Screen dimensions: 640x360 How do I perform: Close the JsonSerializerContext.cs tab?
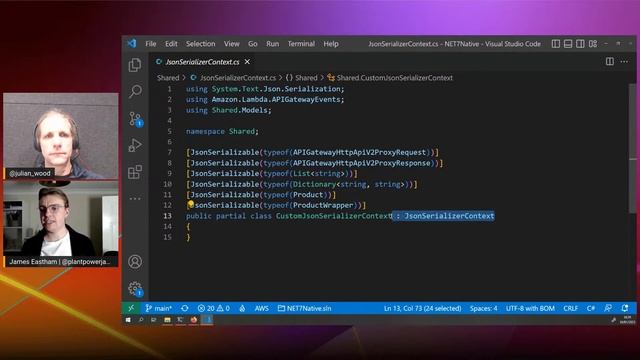click(247, 62)
